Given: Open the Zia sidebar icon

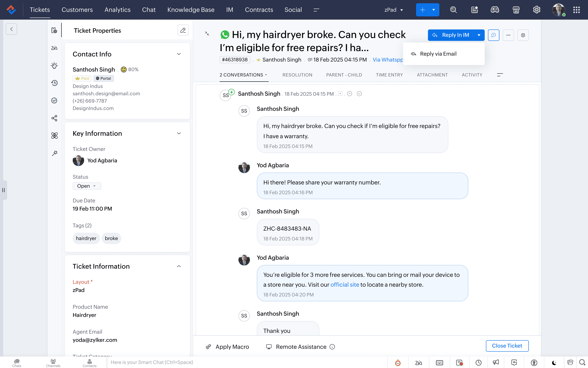Looking at the screenshot, I should 54,48.
